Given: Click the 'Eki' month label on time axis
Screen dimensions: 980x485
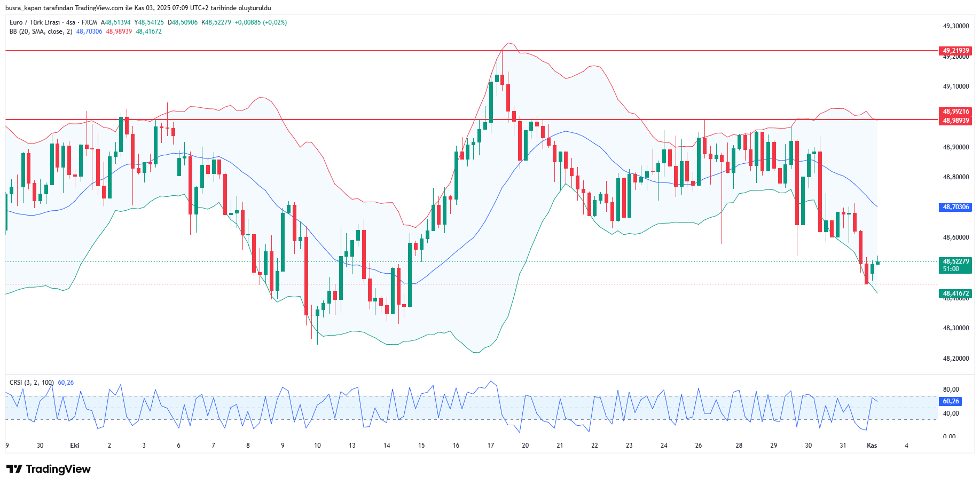Looking at the screenshot, I should [75, 446].
